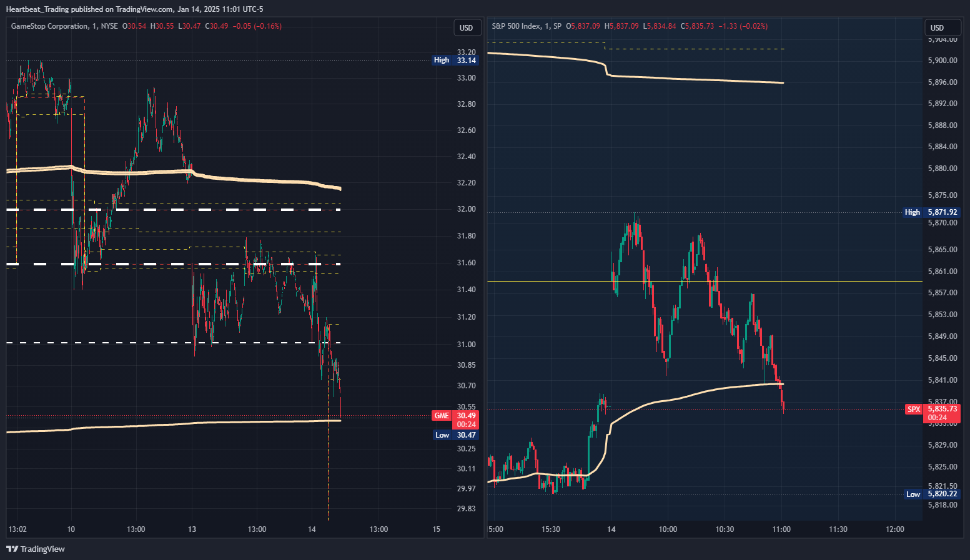Select the High 5,871.92 price label
The width and height of the screenshot is (970, 560).
click(x=931, y=212)
